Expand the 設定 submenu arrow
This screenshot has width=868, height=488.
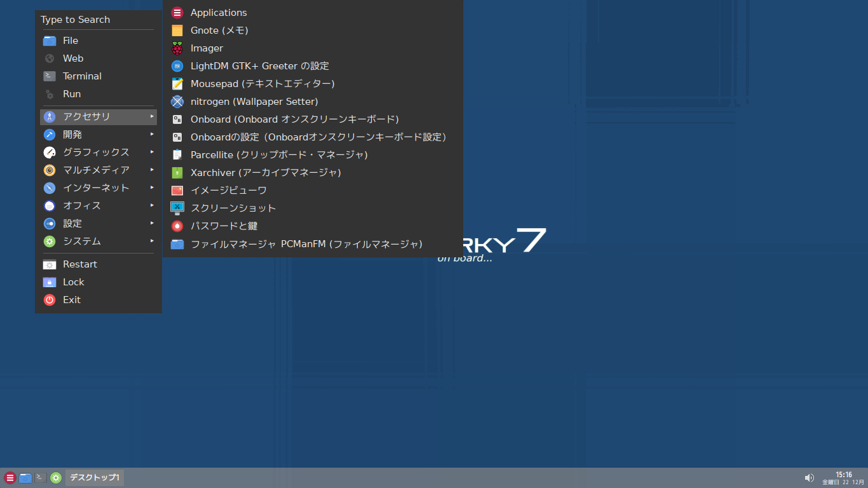click(152, 223)
